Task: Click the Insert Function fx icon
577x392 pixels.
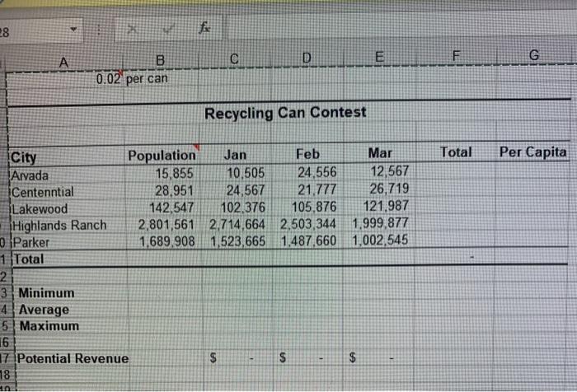Action: 204,27
